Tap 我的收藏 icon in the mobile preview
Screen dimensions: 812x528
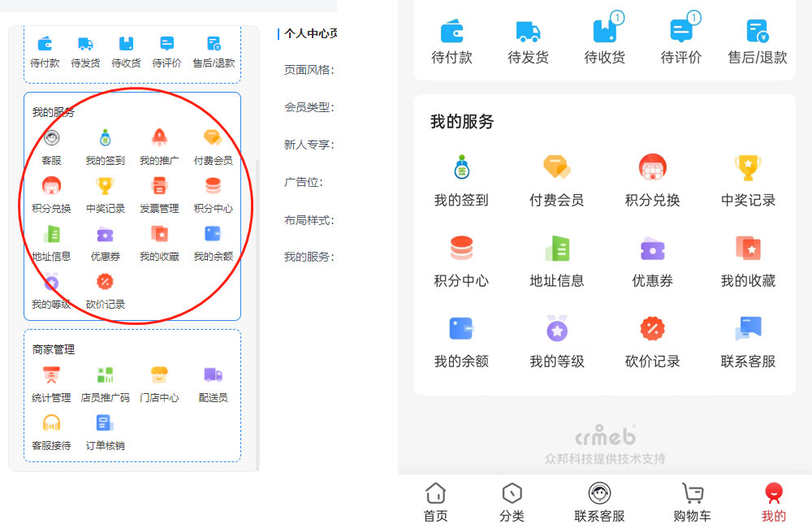[749, 248]
